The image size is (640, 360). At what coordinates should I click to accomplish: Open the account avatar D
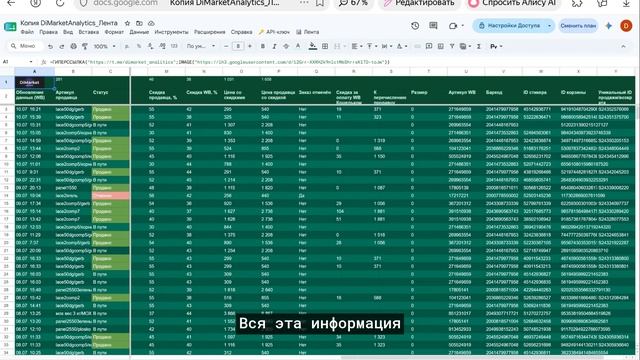tap(626, 26)
